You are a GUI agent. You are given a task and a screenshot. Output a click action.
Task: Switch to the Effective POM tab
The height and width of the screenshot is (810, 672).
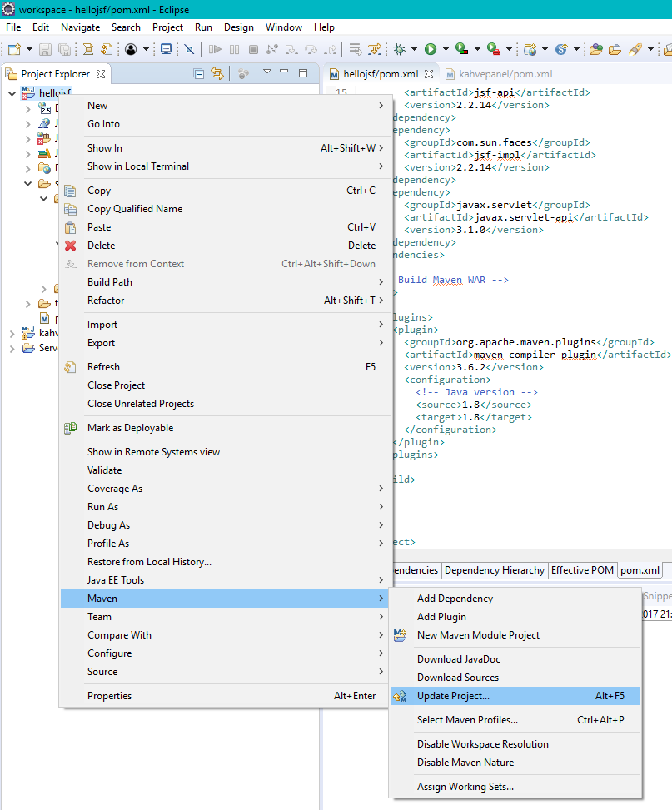point(582,569)
